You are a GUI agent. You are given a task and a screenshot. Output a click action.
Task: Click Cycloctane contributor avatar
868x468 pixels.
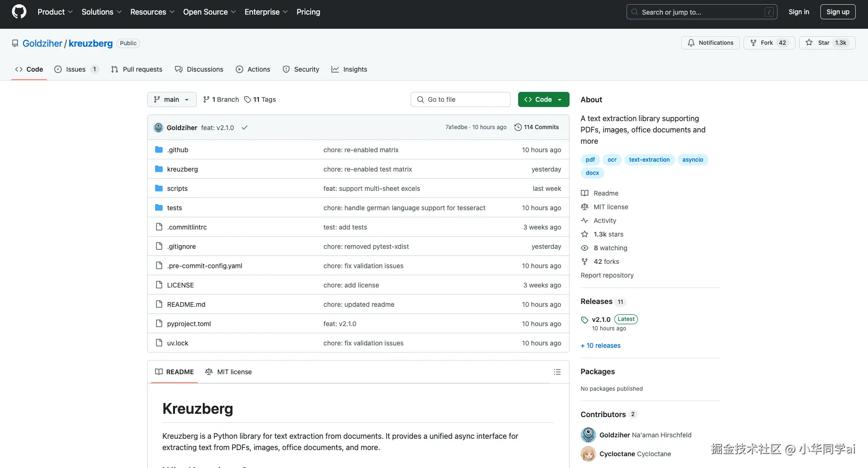click(x=588, y=454)
